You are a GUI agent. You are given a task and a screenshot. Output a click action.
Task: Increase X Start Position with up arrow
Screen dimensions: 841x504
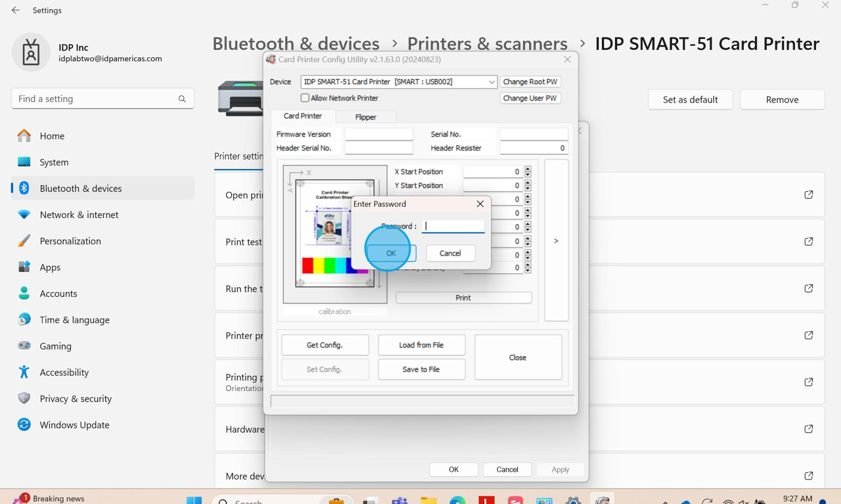(528, 169)
